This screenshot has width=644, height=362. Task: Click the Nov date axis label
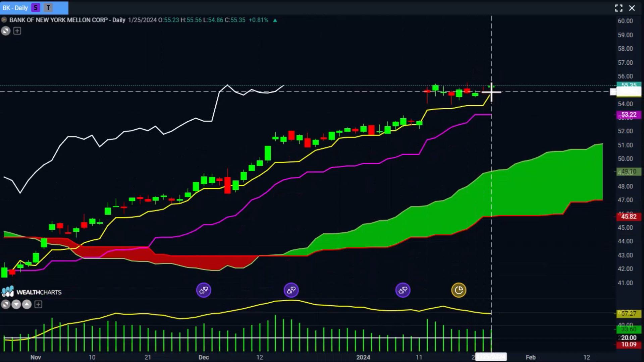36,357
